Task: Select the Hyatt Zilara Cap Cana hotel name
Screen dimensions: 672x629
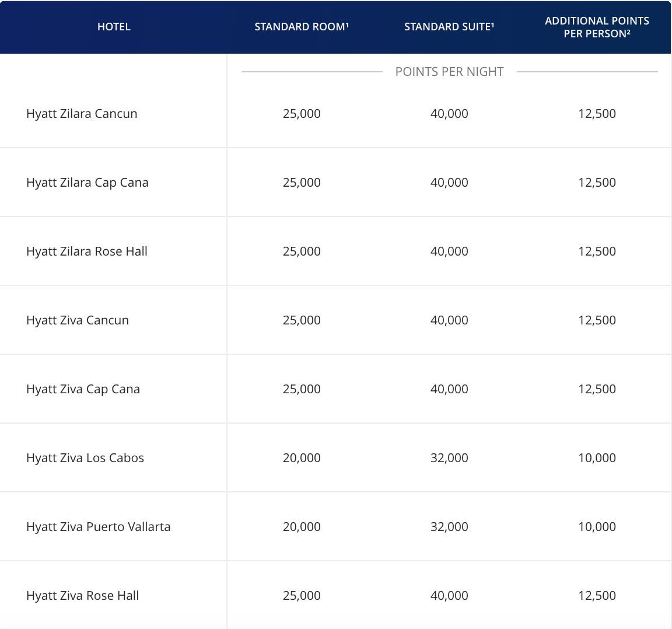Action: pos(87,183)
